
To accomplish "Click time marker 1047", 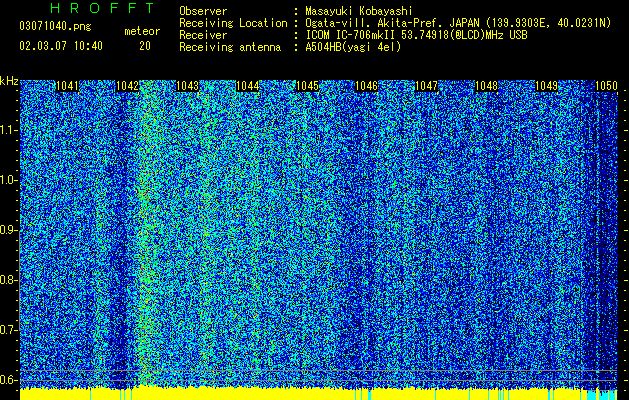I will 426,86.
